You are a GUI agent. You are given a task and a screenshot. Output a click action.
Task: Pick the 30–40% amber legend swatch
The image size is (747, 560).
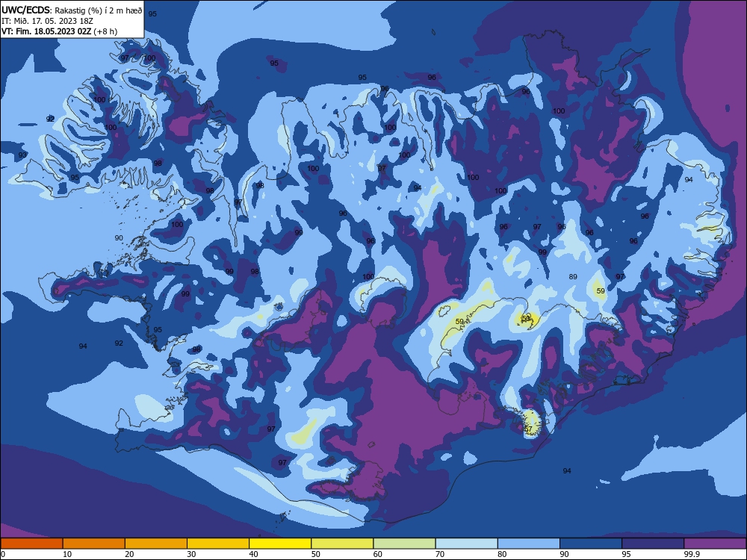coord(218,544)
